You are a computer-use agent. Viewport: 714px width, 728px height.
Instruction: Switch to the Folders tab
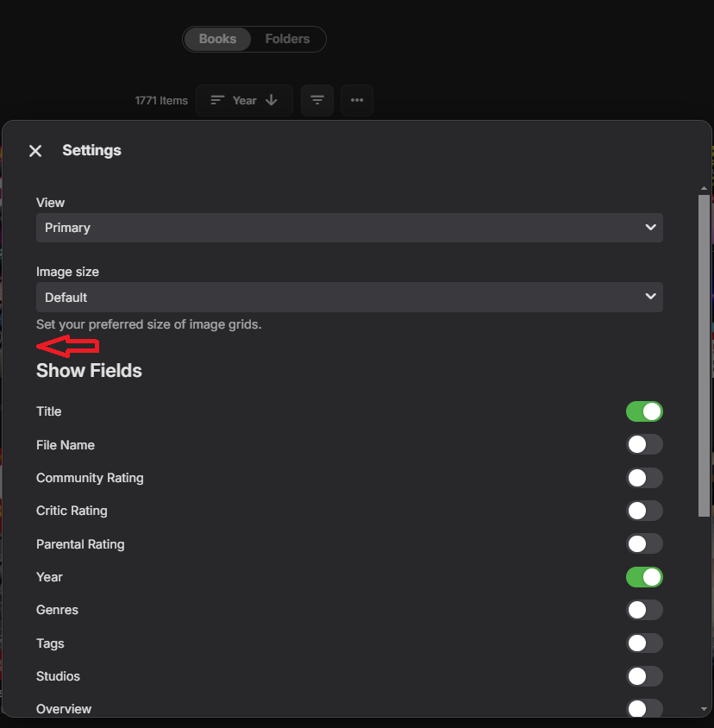(287, 39)
